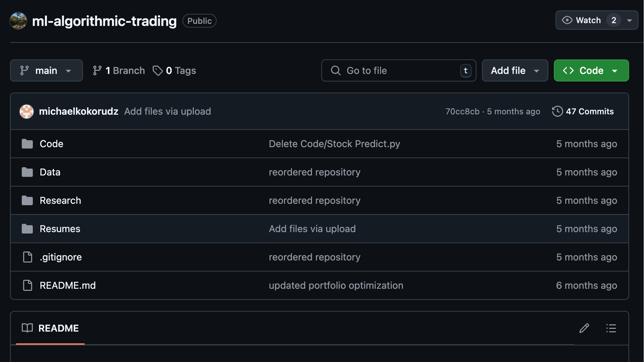
Task: Switch to the README tab section
Action: (58, 328)
